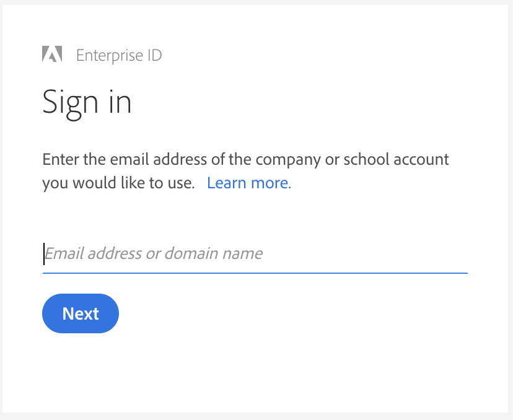Submit the email with the Next button
This screenshot has width=513, height=420.
[81, 313]
